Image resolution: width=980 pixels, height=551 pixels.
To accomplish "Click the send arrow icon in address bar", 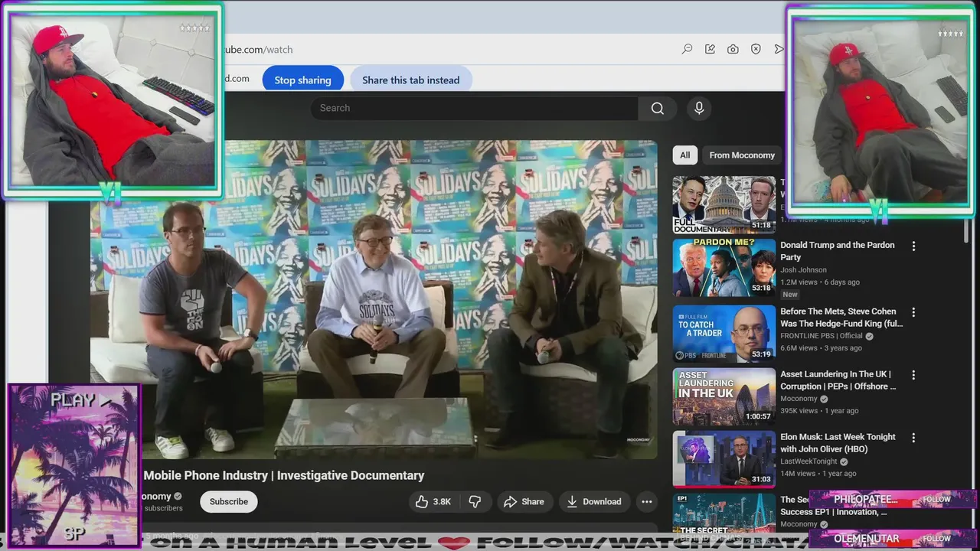I will (779, 49).
